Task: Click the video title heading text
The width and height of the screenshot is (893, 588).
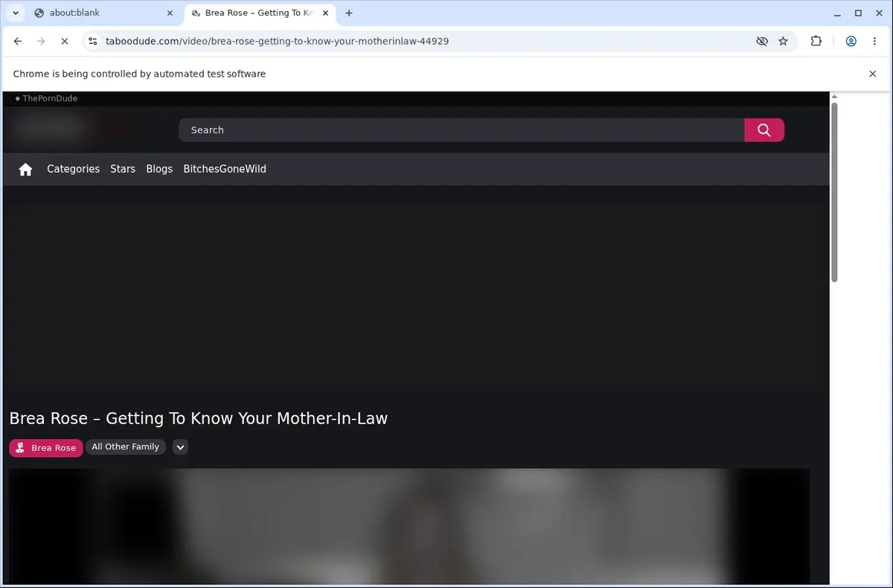Action: 199,418
